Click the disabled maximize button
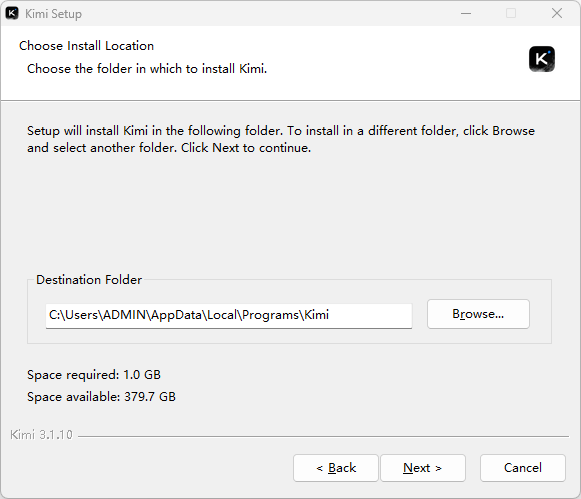Viewport: 581px width, 499px height. click(511, 13)
